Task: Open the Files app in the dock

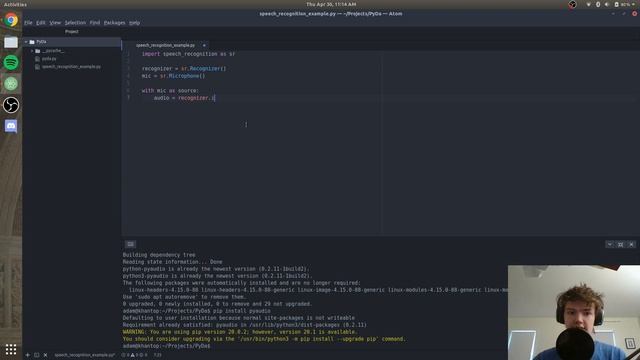Action: [11, 42]
